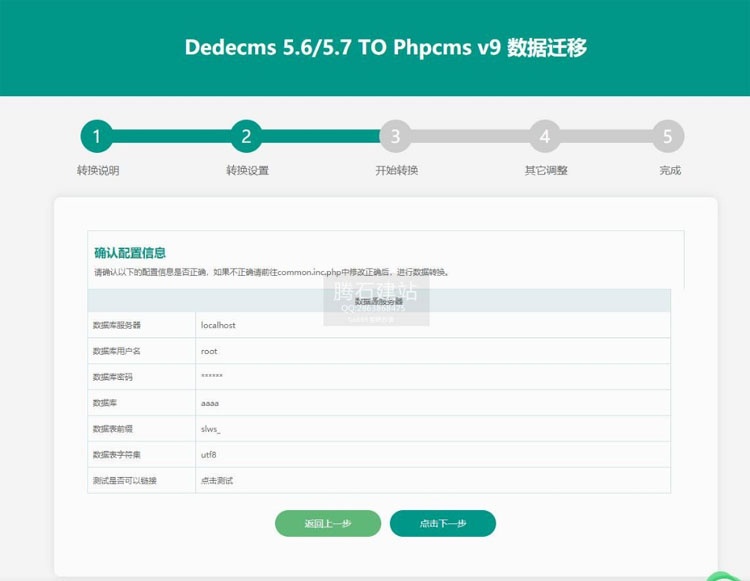The width and height of the screenshot is (750, 581).
Task: Select the 转换设置 step label
Action: point(247,170)
